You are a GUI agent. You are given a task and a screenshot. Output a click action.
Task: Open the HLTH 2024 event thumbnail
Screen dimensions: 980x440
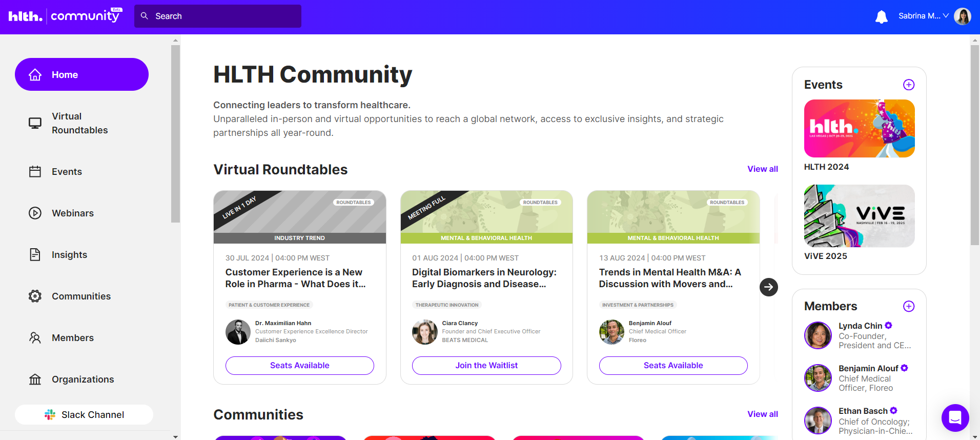(859, 129)
